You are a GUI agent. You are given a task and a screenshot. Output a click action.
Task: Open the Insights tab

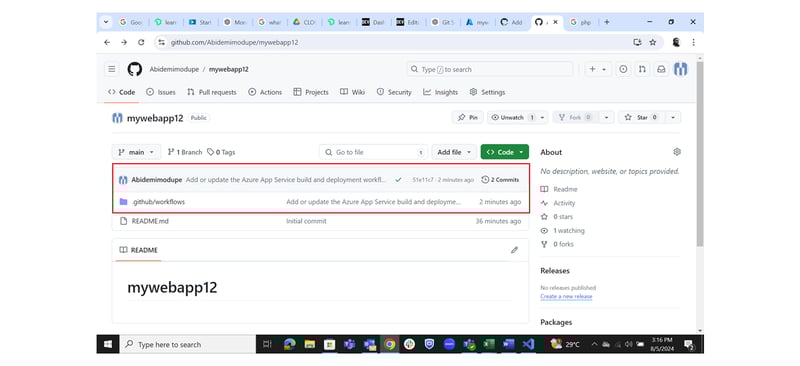pyautogui.click(x=440, y=92)
